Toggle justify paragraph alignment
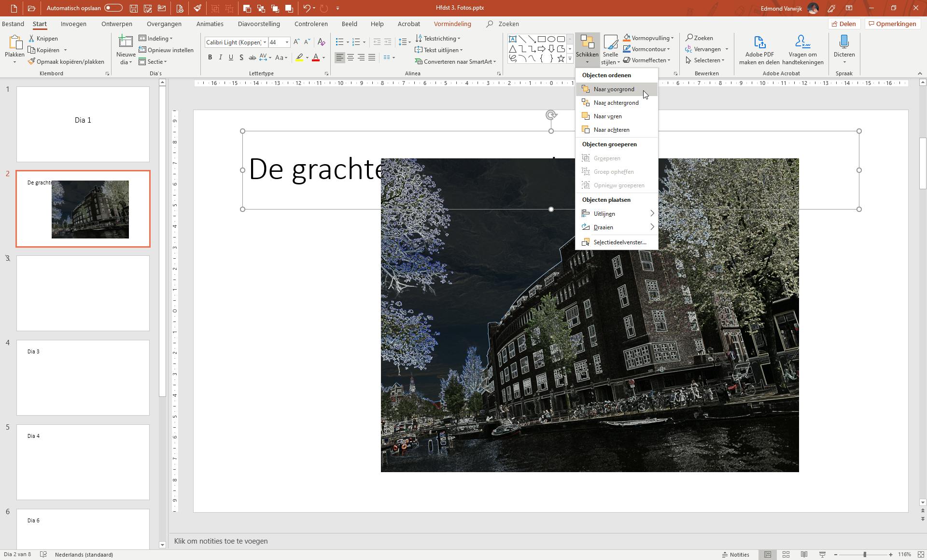This screenshot has height=560, width=927. [372, 57]
